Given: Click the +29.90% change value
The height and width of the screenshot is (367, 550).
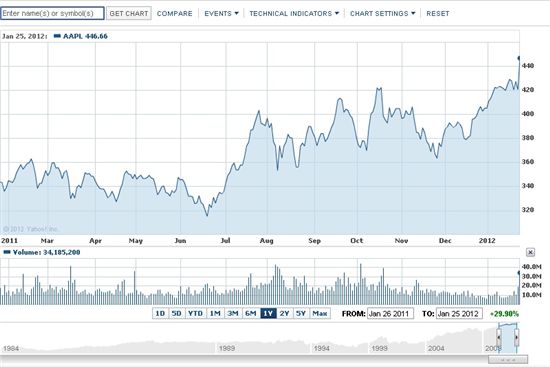Looking at the screenshot, I should [504, 314].
